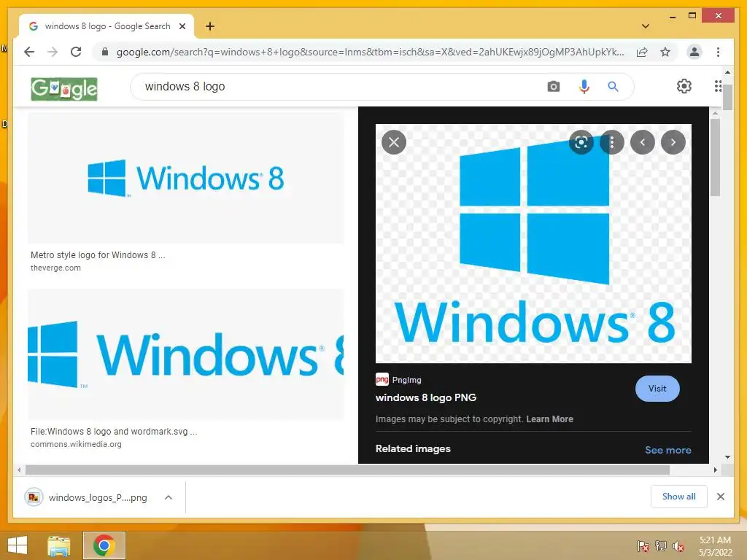Open the Google apps grid
This screenshot has height=560, width=747.
[x=718, y=86]
